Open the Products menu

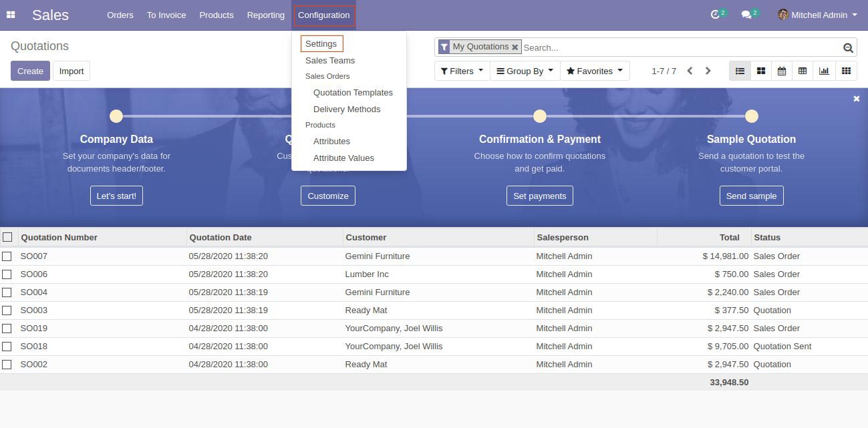click(x=216, y=15)
